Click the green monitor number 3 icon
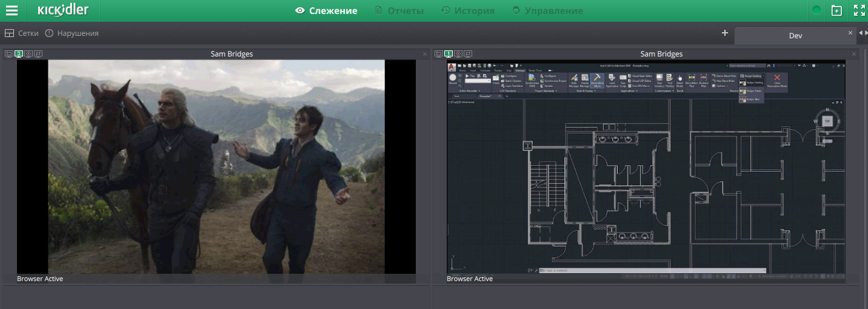This screenshot has width=868, height=309. pos(19,54)
